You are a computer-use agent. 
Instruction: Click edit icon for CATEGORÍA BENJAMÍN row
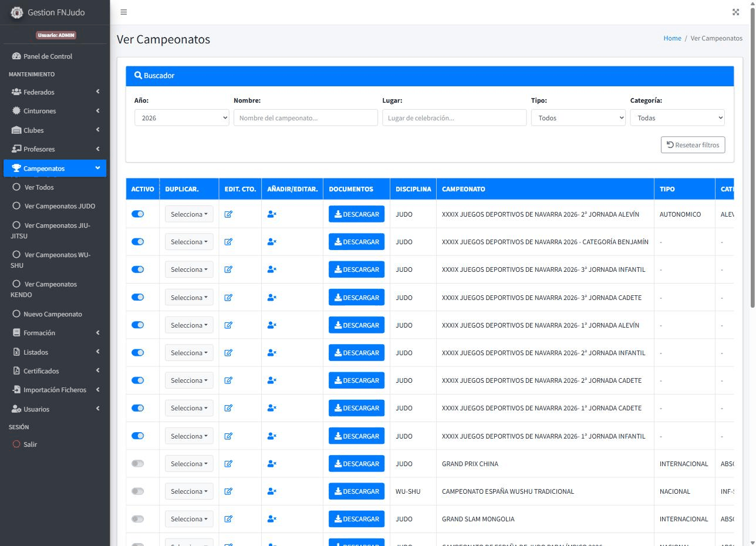[x=228, y=242]
